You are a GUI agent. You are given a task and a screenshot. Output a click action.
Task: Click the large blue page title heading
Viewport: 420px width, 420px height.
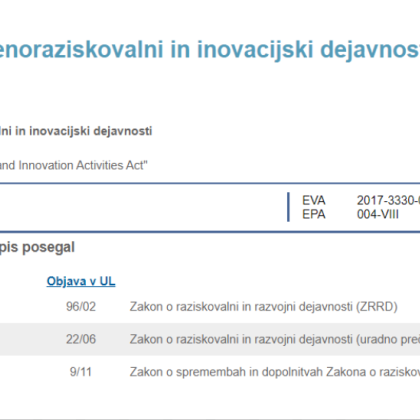pos(210,50)
